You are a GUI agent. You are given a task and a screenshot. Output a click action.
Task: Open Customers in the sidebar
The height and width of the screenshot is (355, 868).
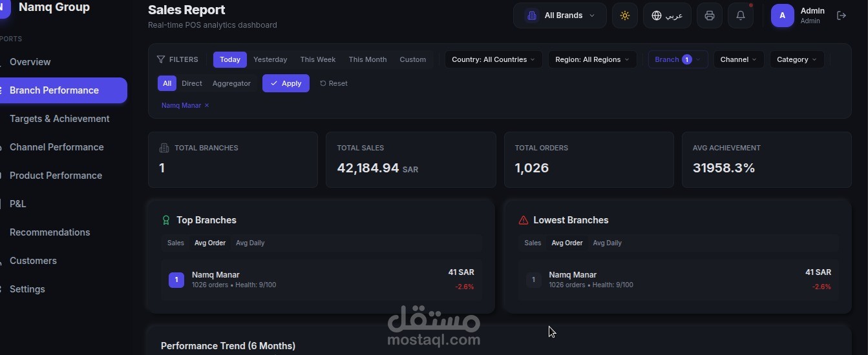tap(63, 261)
